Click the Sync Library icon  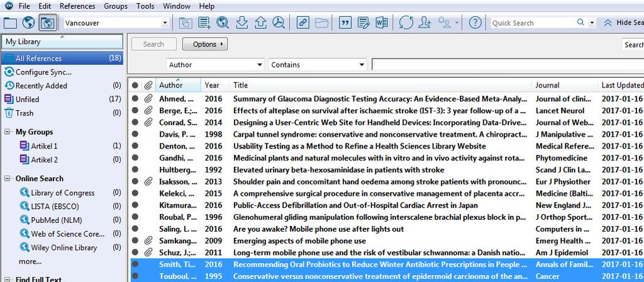[406, 23]
